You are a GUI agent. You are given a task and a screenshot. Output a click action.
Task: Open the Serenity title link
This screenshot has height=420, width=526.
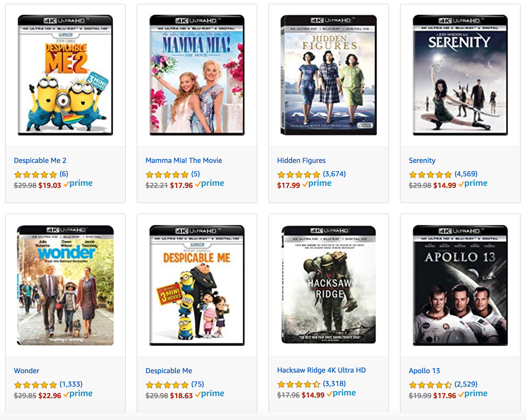pos(422,160)
